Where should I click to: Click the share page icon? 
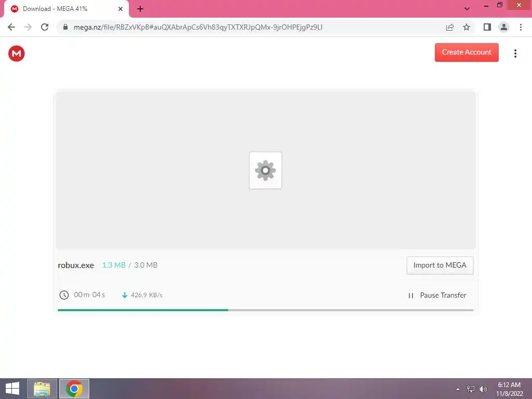tap(450, 27)
